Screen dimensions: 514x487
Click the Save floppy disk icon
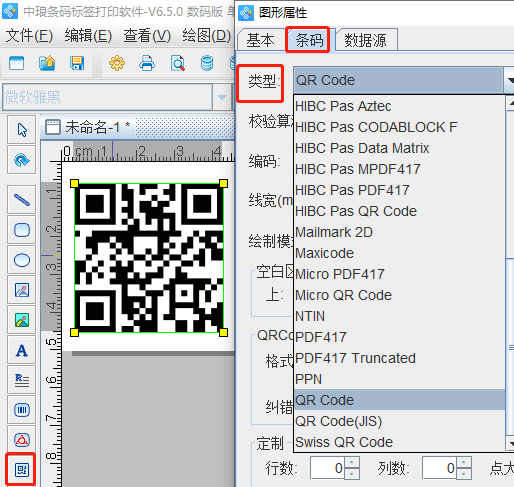coord(77,63)
